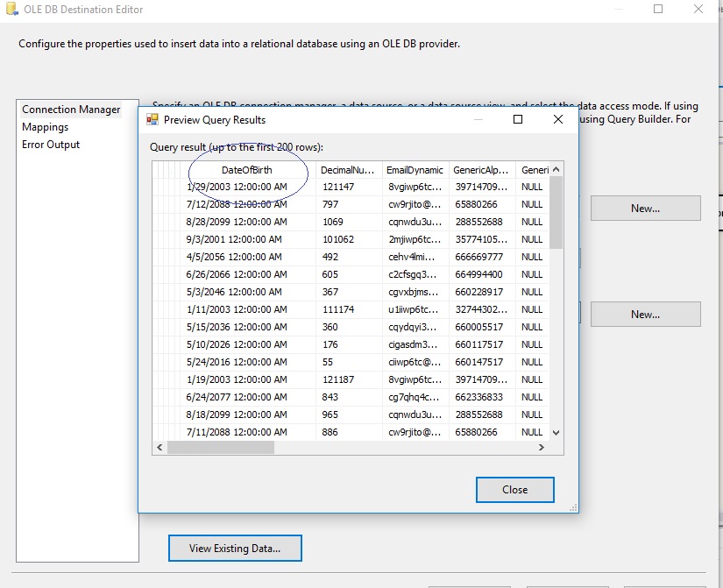Image resolution: width=723 pixels, height=588 pixels.
Task: Click the decimal value 1069 cell
Action: coord(349,222)
